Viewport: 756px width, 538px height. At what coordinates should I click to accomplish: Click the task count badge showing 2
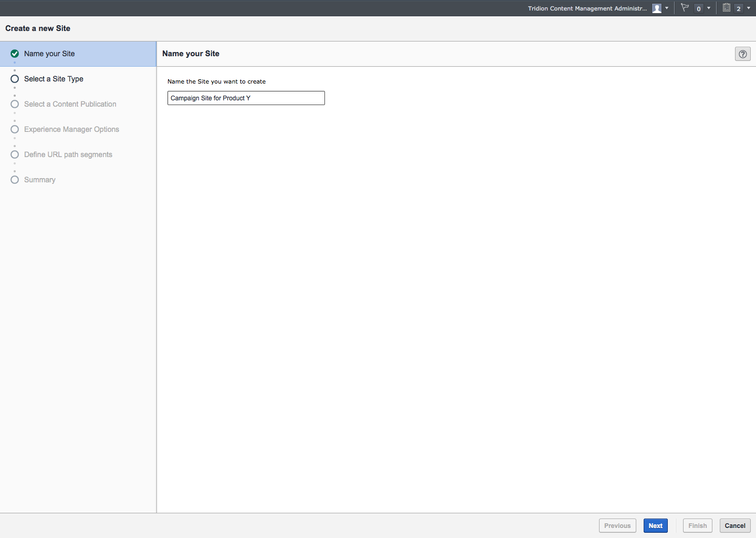tap(739, 8)
